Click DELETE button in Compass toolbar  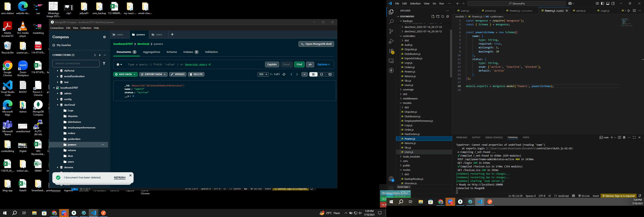pos(196,74)
